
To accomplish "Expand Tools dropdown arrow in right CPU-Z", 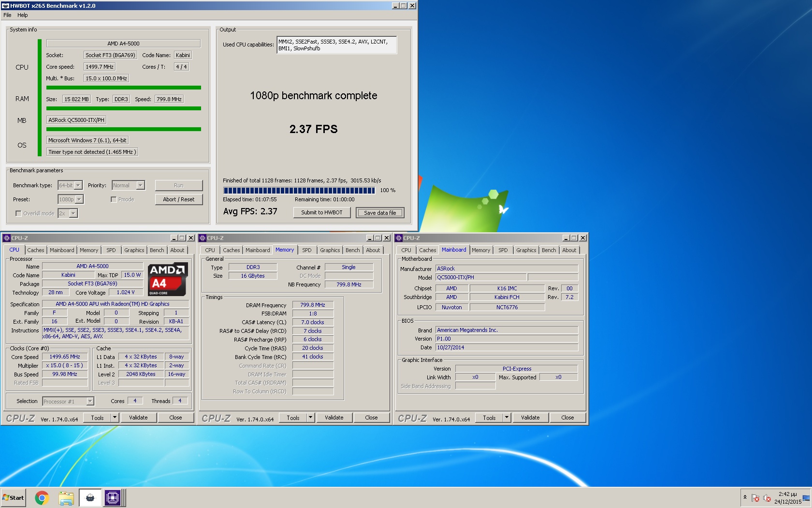I will point(507,418).
